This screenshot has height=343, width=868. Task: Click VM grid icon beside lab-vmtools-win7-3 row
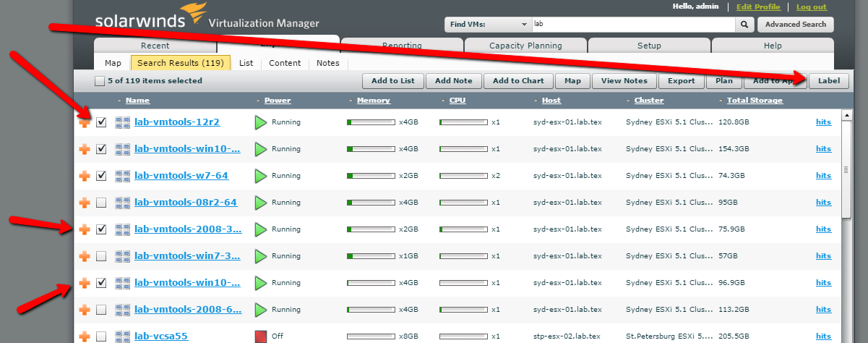[122, 256]
